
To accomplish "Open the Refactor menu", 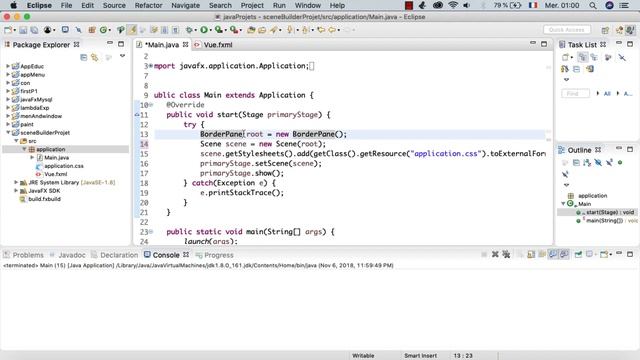I will [148, 5].
